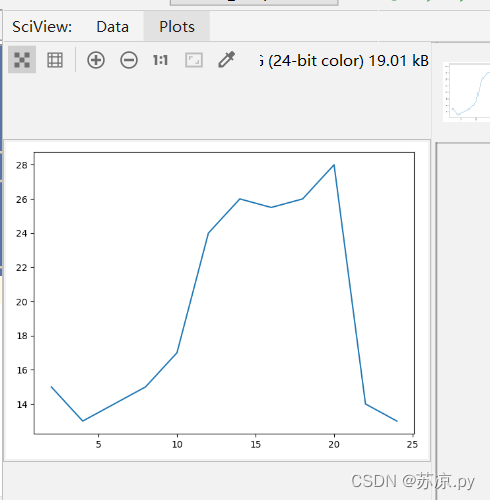Click the fit zoom to window icon
This screenshot has height=500, width=490.
194,60
